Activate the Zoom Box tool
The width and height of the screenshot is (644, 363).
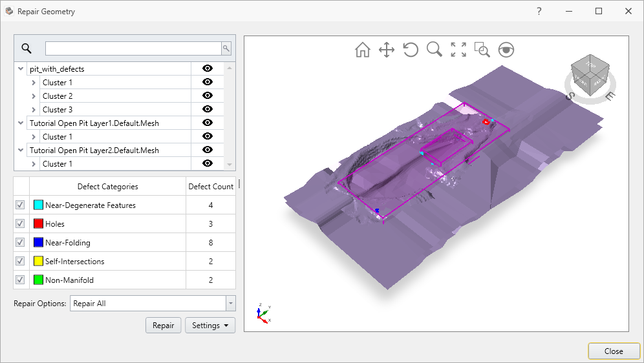click(482, 50)
